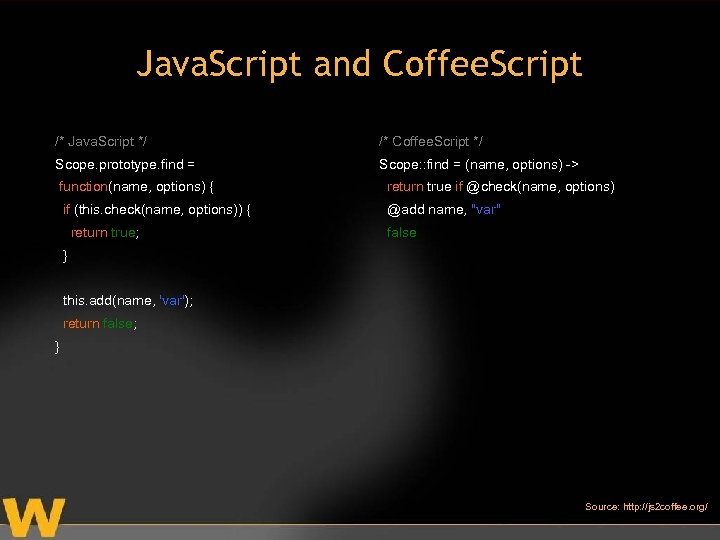The image size is (720, 540).
Task: Click the '/* JavaScript */' comment line
Action: [x=101, y=141]
